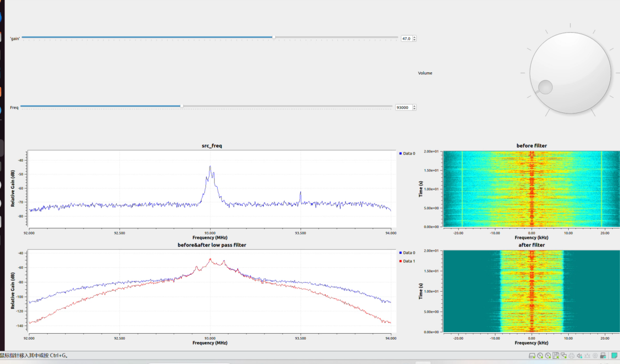Click the gain slider handle

point(274,37)
